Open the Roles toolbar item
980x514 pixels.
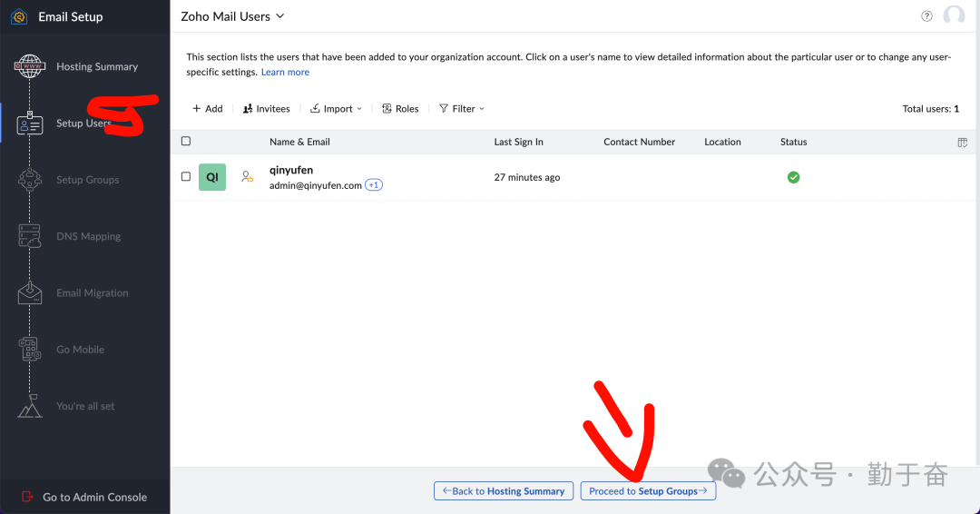(x=400, y=109)
